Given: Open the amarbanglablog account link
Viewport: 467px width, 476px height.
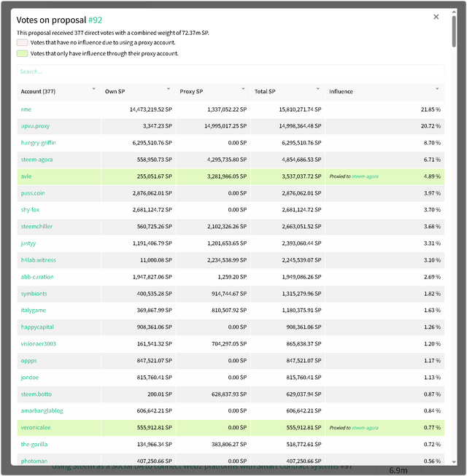Looking at the screenshot, I should [42, 410].
